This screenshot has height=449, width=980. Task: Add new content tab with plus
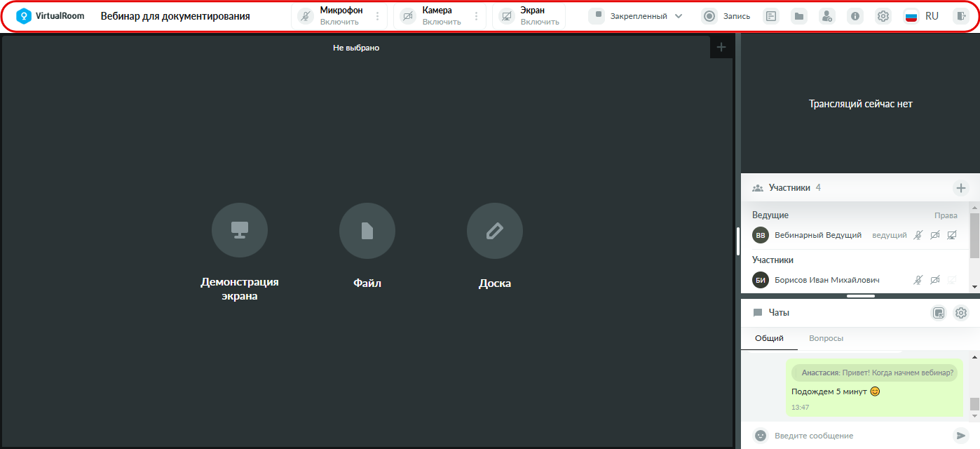pos(721,48)
